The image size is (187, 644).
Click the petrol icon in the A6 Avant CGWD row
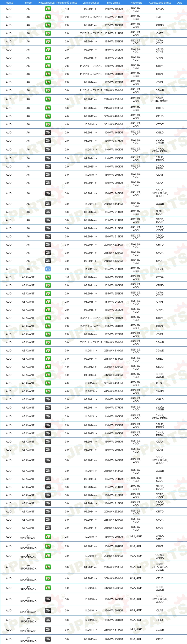(48, 351)
